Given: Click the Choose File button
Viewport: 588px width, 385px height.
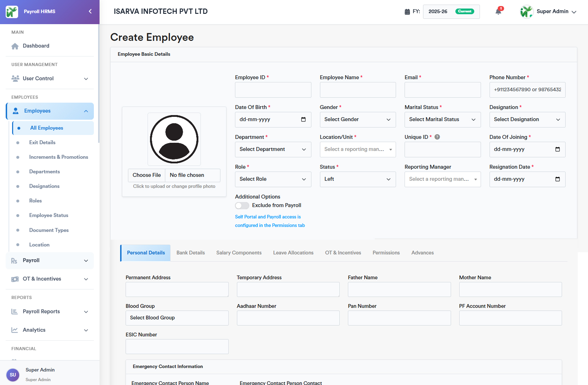Looking at the screenshot, I should pyautogui.click(x=146, y=175).
